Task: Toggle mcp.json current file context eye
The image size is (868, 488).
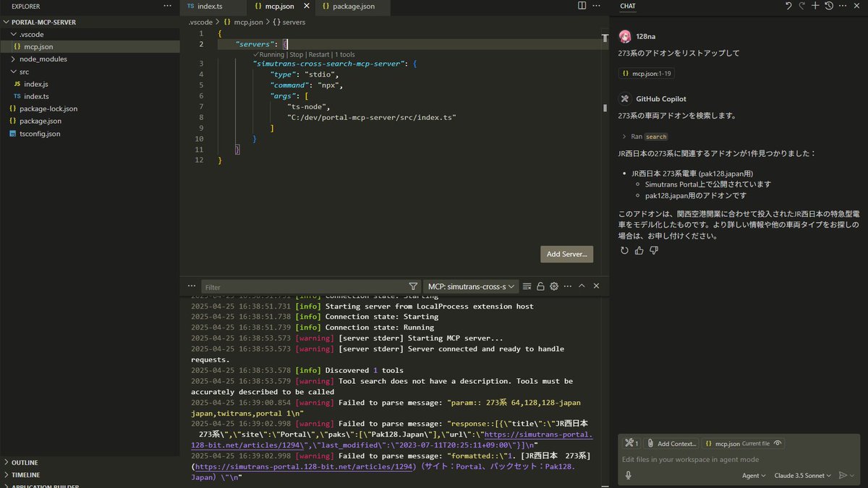Action: click(778, 443)
